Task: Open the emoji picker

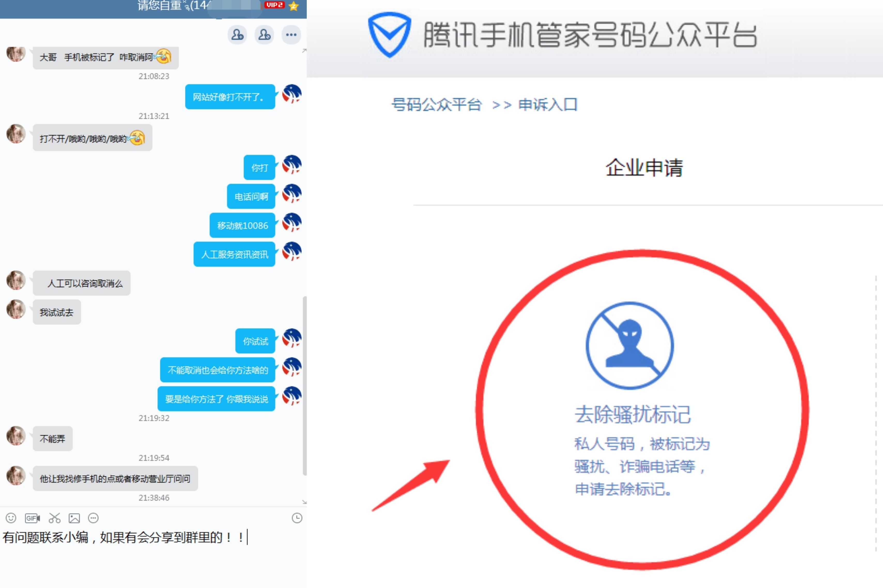Action: click(11, 518)
